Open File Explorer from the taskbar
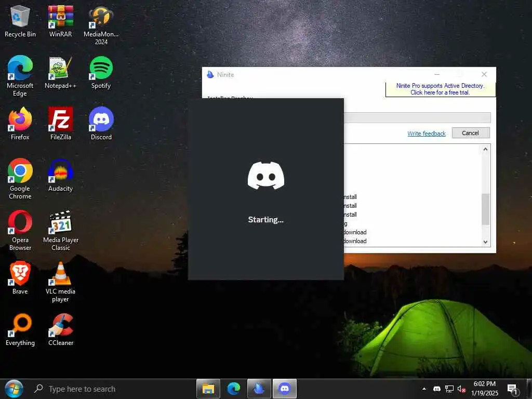The width and height of the screenshot is (532, 399). click(x=208, y=389)
